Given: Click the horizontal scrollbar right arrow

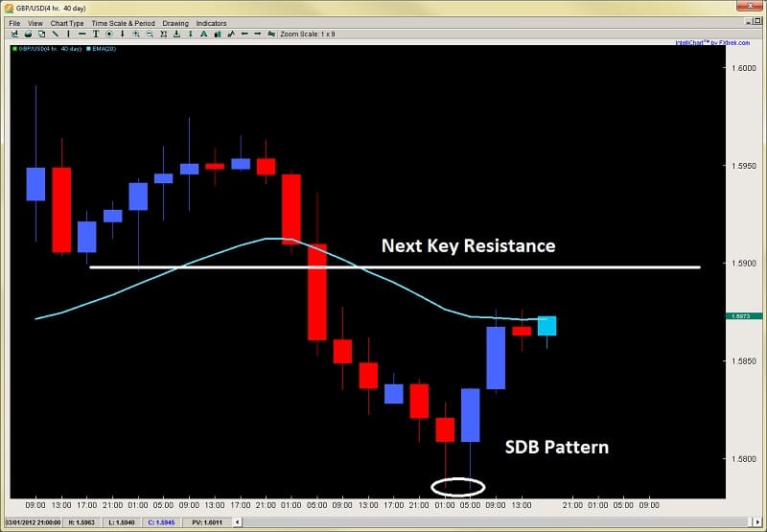Looking at the screenshot, I should 758,522.
